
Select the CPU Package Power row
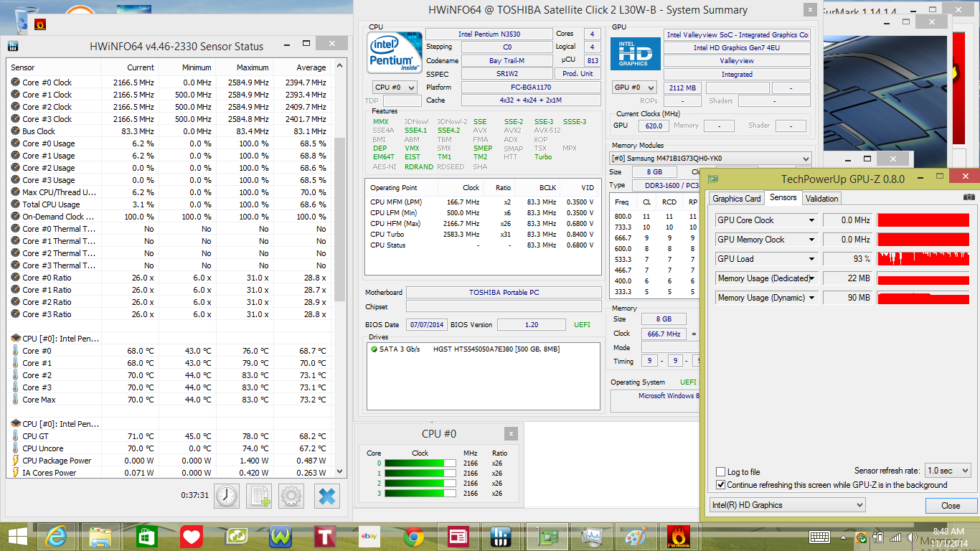tap(169, 461)
